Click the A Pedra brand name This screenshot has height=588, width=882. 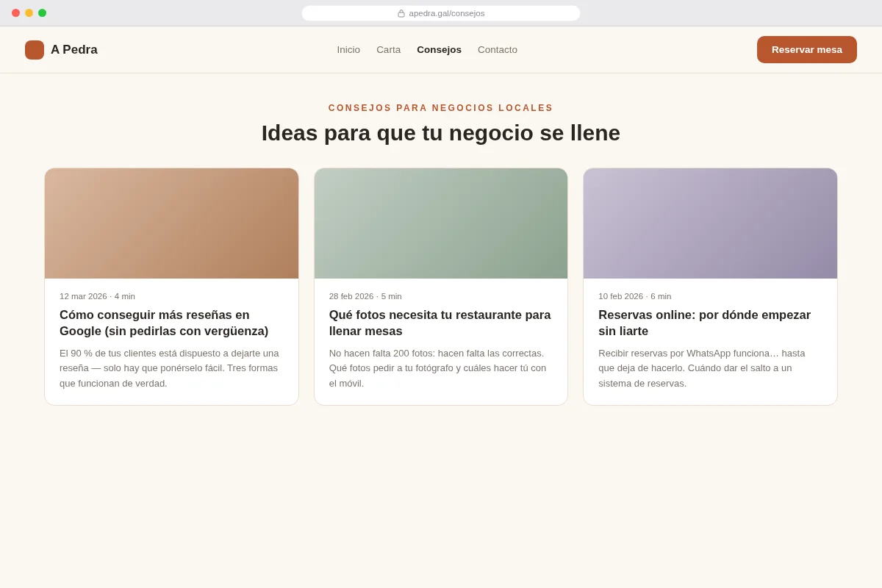[x=74, y=50]
